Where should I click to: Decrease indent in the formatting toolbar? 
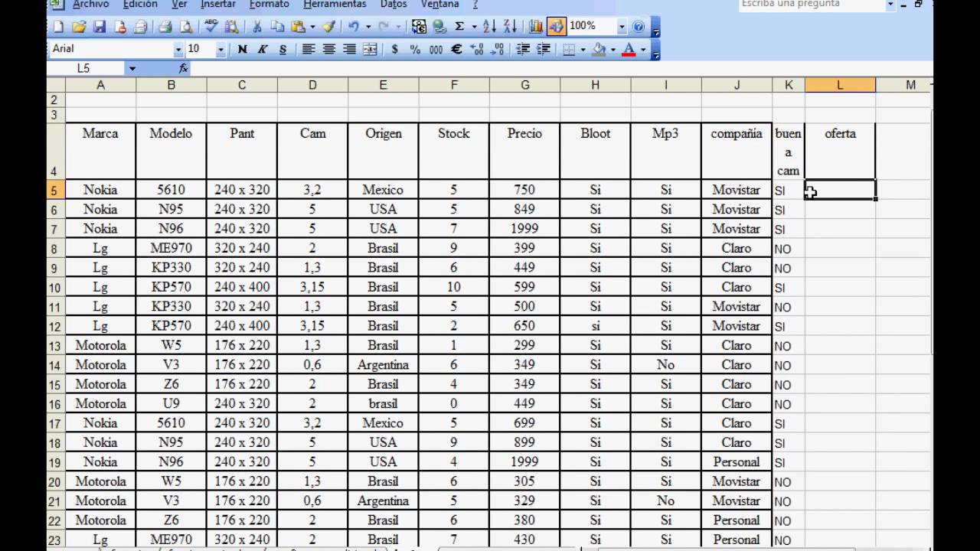524,49
